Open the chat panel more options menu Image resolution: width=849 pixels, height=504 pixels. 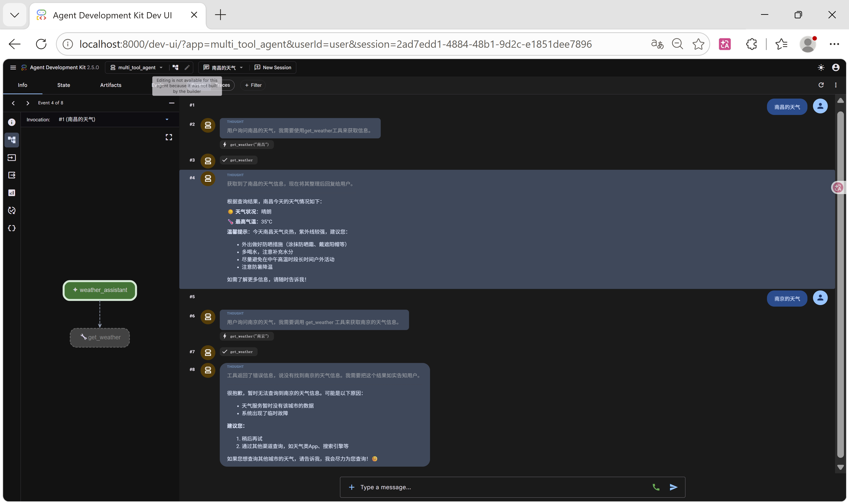pos(836,85)
